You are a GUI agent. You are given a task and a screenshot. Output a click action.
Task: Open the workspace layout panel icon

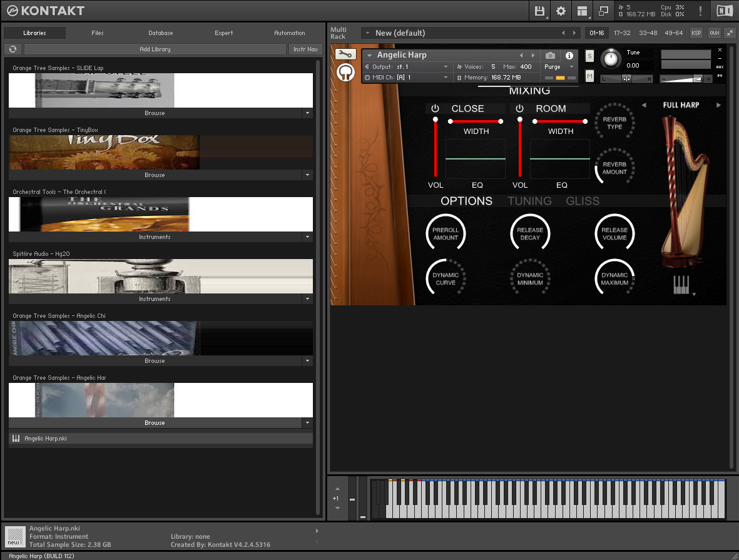coord(582,11)
